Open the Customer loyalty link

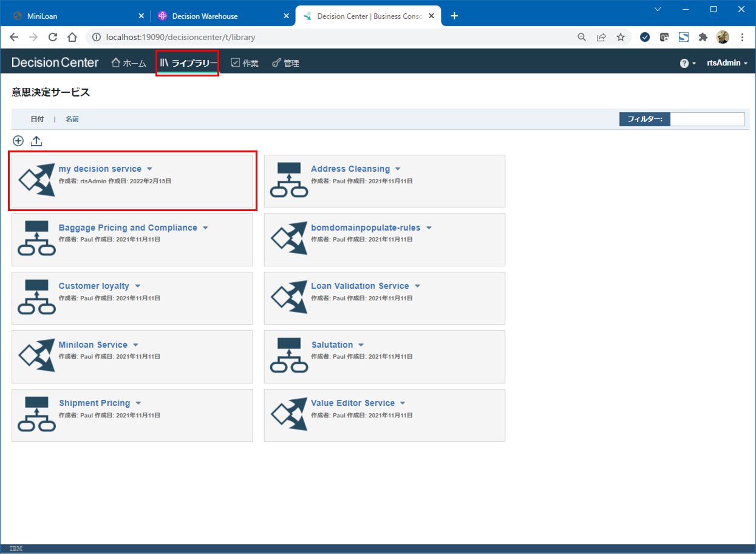(94, 286)
